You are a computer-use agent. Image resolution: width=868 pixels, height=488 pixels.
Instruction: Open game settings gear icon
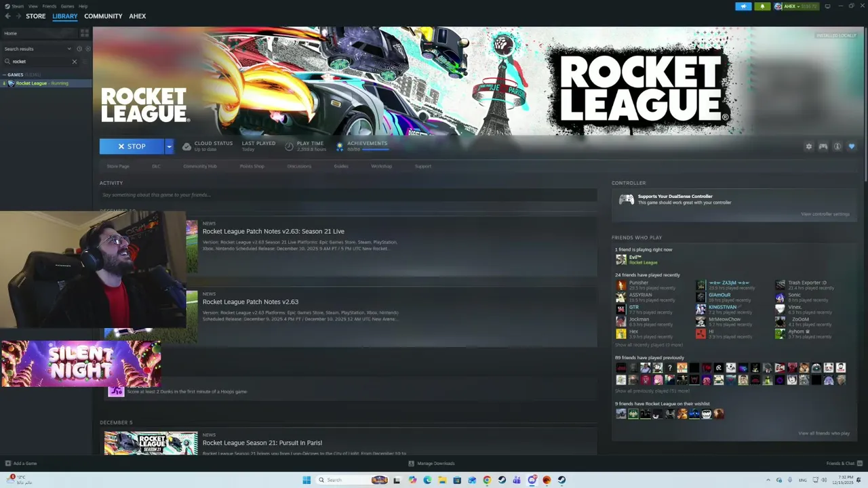click(x=808, y=146)
